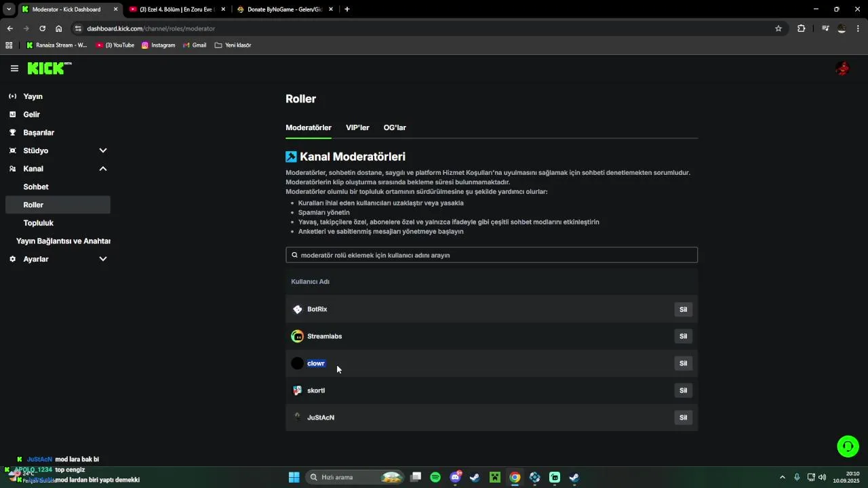Image resolution: width=868 pixels, height=488 pixels.
Task: Switch to the OG'lar tab
Action: [395, 127]
